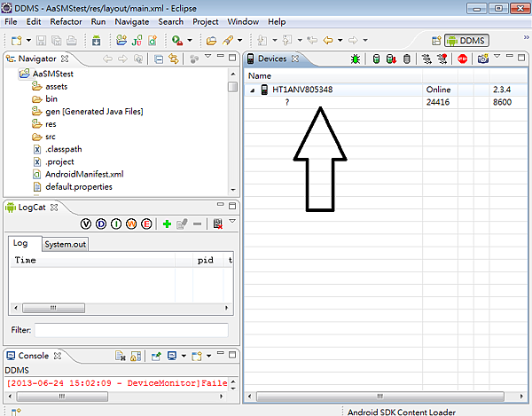The height and width of the screenshot is (416, 532).
Task: Switch to the DDMS perspective button
Action: pos(467,41)
